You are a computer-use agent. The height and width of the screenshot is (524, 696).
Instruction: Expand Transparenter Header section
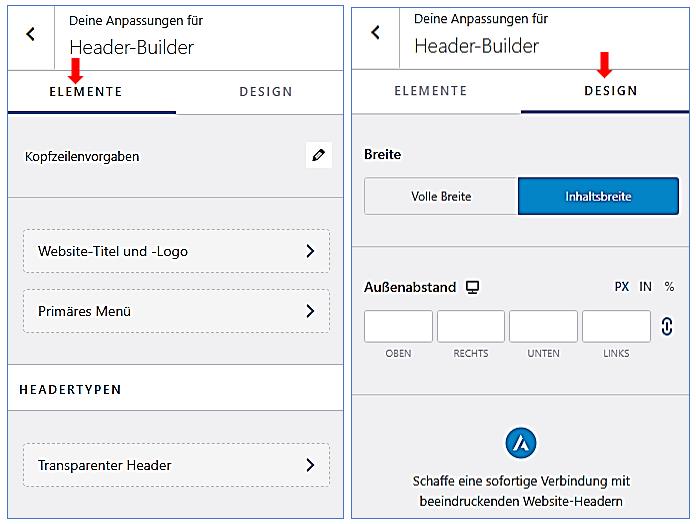click(x=176, y=465)
